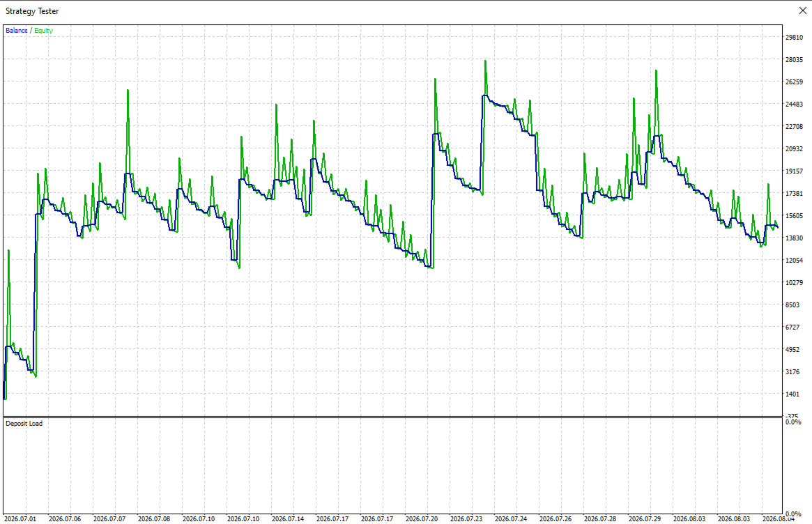This screenshot has width=812, height=524.
Task: Click the 2026.07.14 date label
Action: point(288,518)
